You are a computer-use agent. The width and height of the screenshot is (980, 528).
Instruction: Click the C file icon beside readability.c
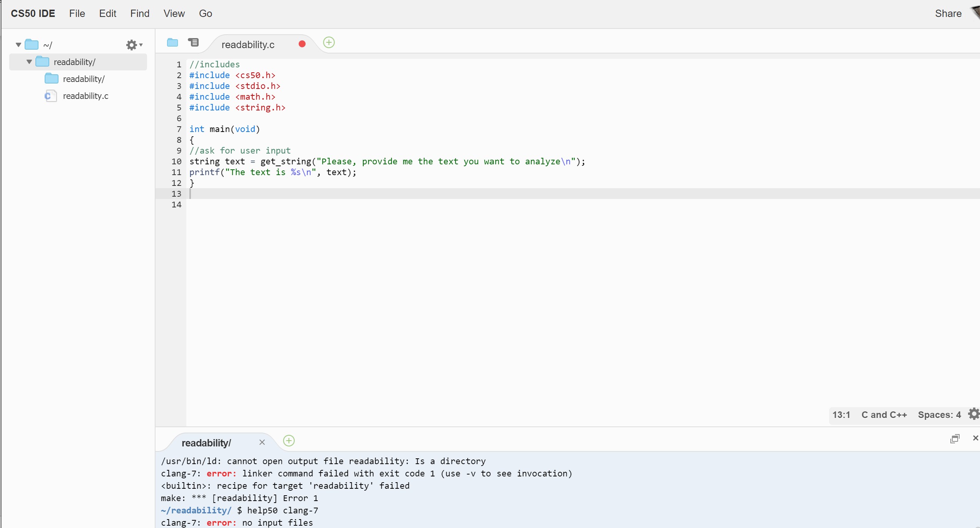pyautogui.click(x=51, y=96)
